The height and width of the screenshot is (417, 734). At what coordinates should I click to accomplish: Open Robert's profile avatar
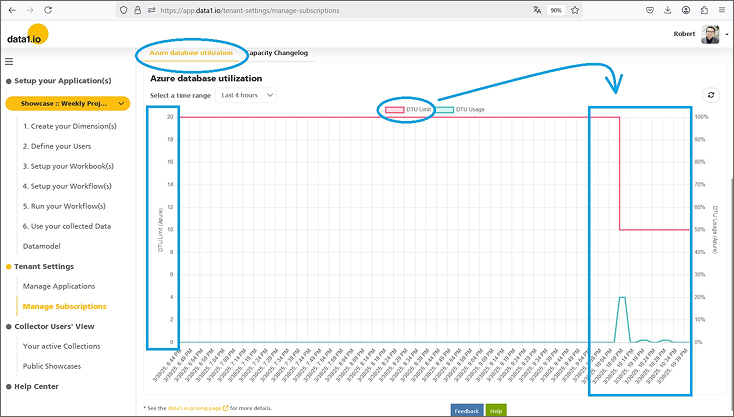710,34
